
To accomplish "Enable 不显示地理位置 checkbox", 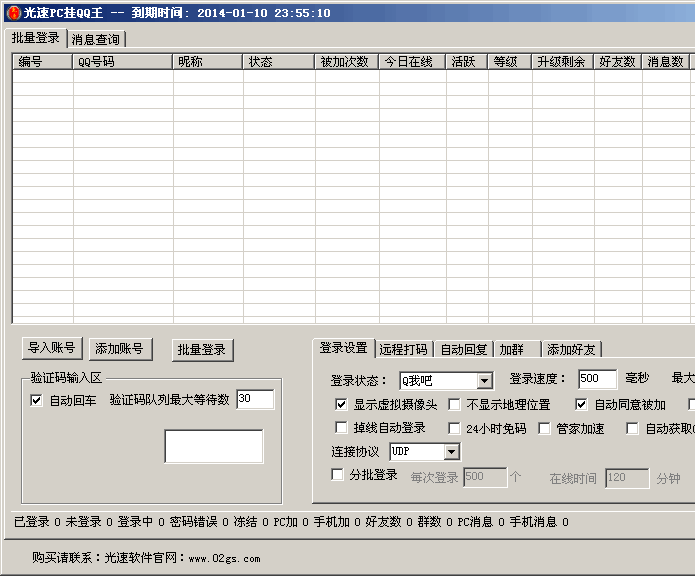I will (454, 405).
